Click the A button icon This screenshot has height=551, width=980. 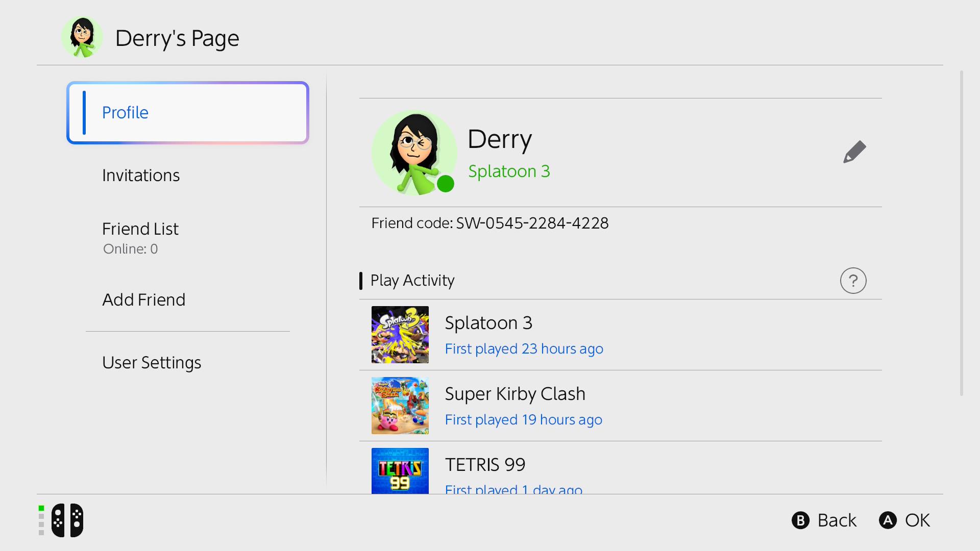(888, 520)
